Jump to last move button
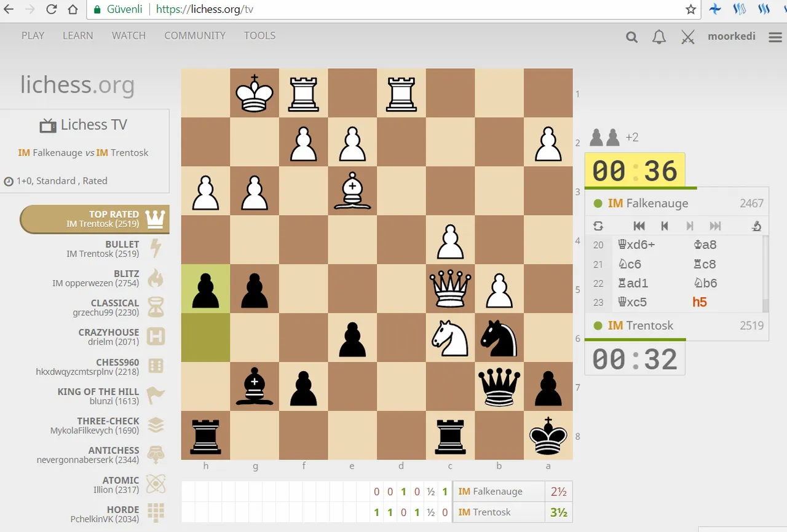787x532 pixels. click(x=715, y=225)
